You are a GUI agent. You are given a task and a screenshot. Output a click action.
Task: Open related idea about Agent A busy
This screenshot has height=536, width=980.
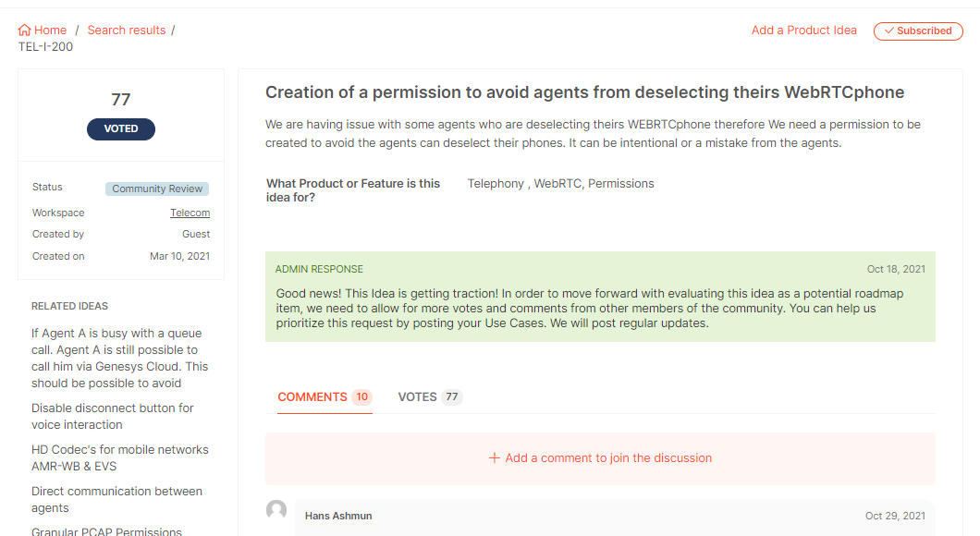click(x=116, y=359)
